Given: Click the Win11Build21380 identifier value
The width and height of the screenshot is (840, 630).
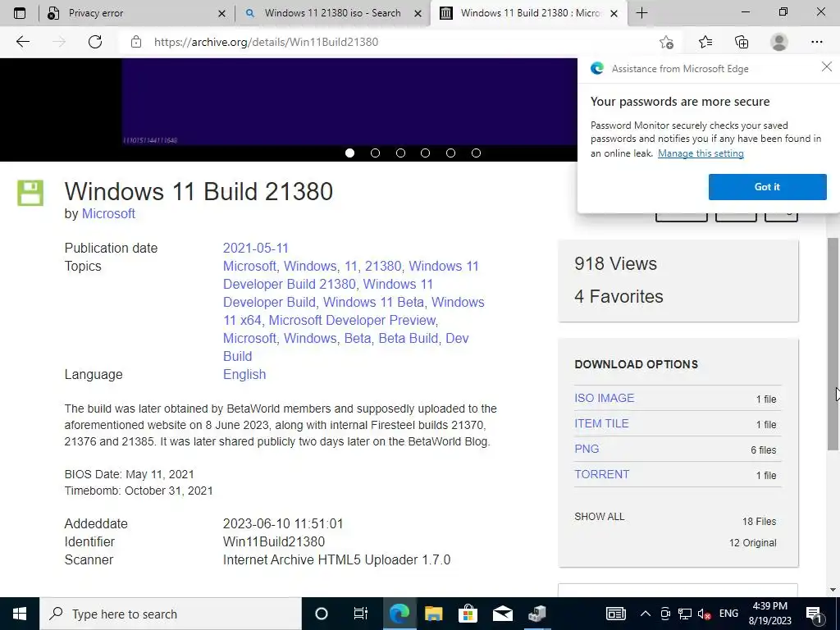Looking at the screenshot, I should 274,541.
